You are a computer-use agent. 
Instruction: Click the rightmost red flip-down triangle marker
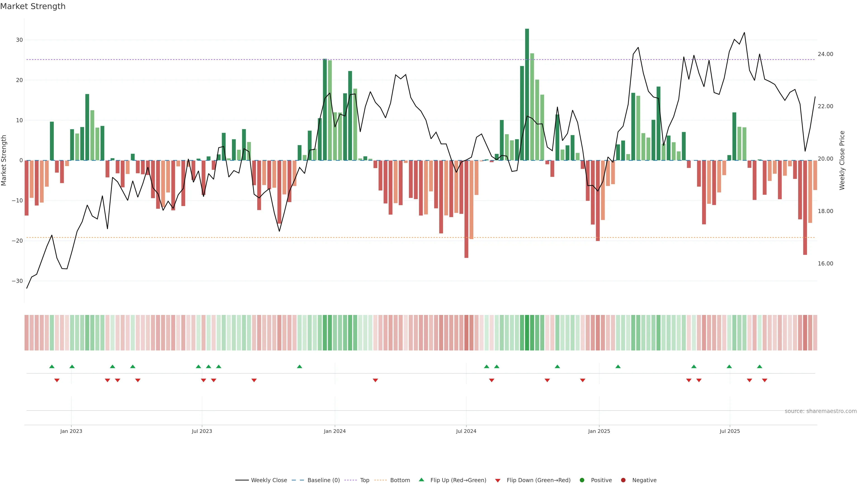[764, 380]
